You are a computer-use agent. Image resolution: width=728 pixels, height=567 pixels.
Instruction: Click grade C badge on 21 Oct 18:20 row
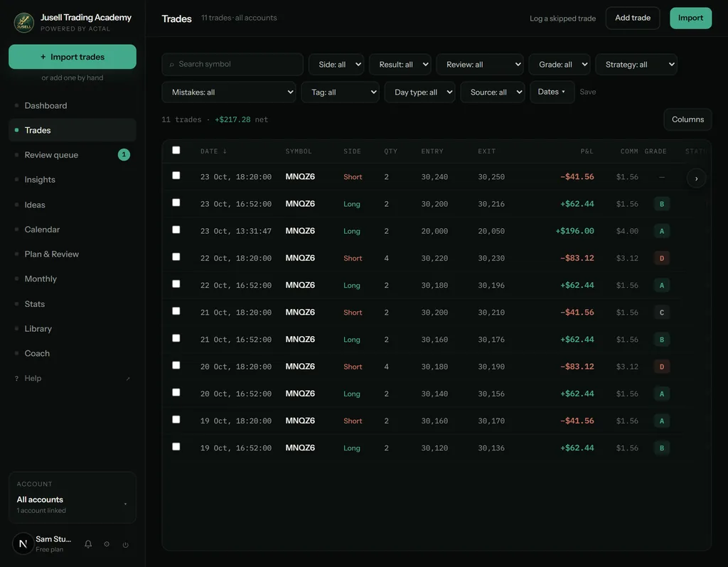662,312
